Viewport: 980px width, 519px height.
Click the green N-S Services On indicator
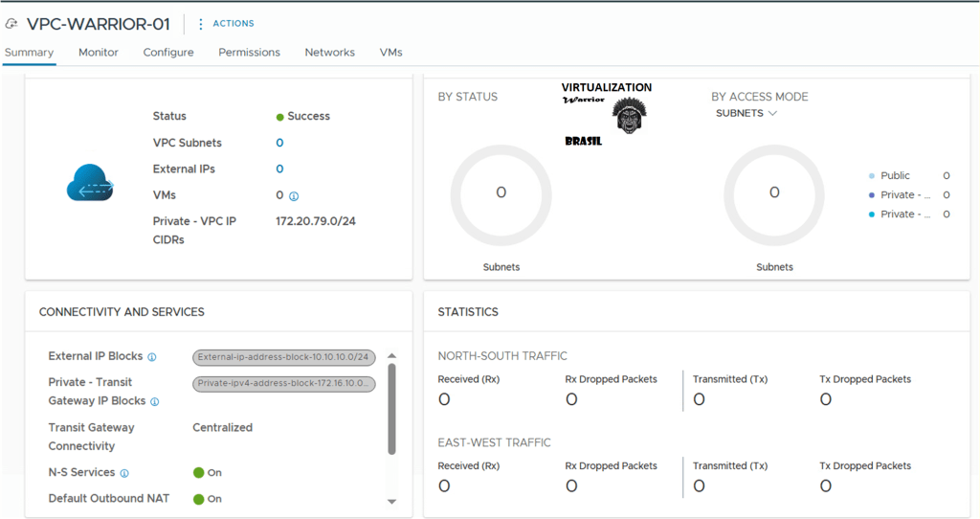199,473
